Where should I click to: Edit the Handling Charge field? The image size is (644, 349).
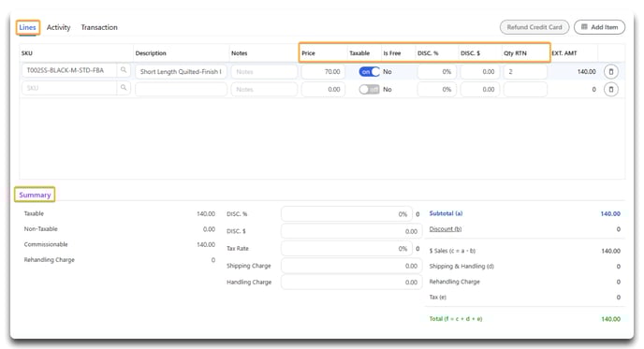click(x=352, y=282)
